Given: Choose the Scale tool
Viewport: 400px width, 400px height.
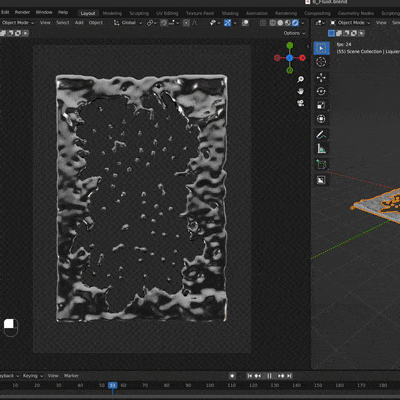Looking at the screenshot, I should point(321,105).
